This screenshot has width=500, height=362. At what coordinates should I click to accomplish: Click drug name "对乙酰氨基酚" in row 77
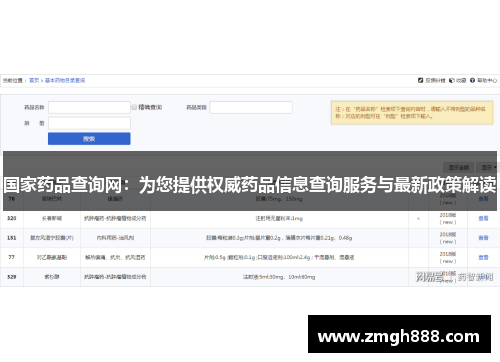tap(52, 257)
